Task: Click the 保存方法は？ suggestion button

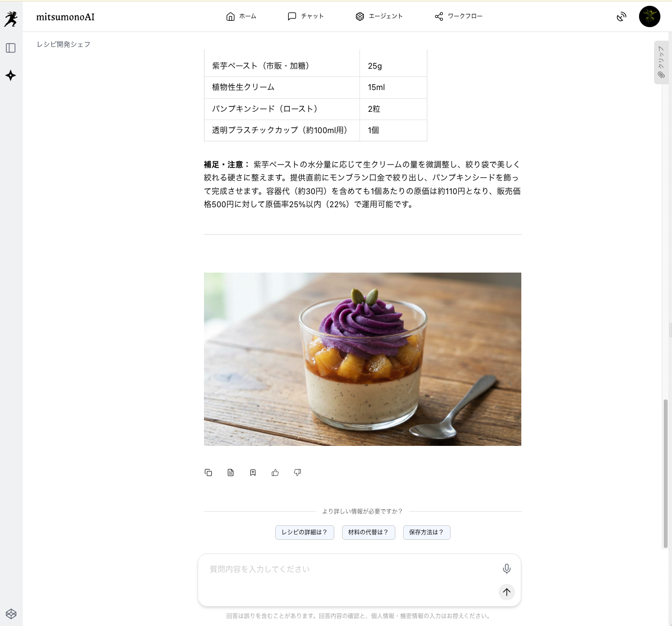Action: click(427, 532)
